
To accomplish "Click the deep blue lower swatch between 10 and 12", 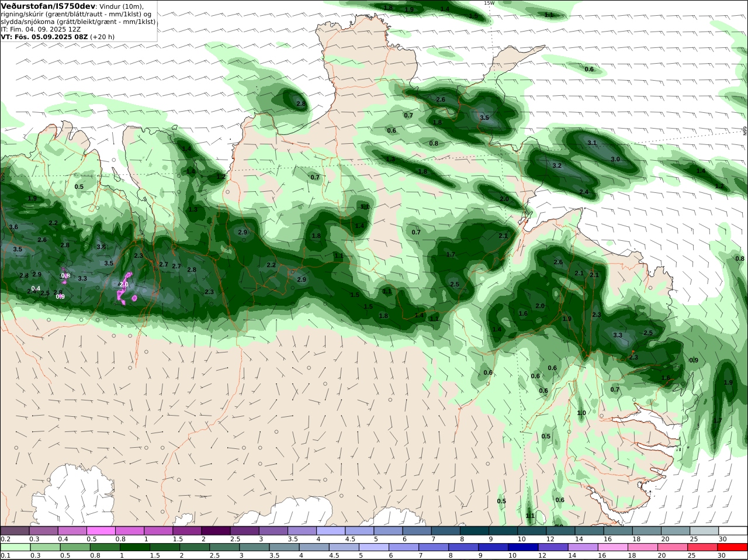I will (x=524, y=547).
